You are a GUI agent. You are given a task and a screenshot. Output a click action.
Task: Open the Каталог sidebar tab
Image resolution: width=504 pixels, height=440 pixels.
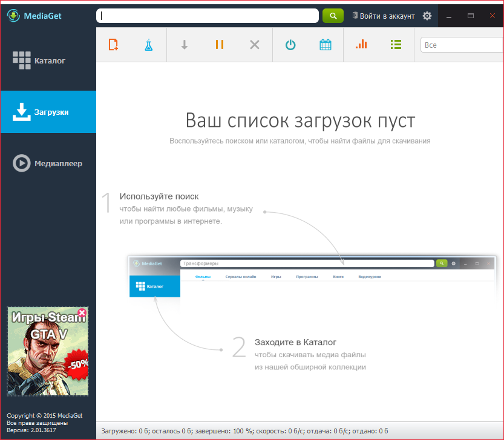tap(48, 61)
